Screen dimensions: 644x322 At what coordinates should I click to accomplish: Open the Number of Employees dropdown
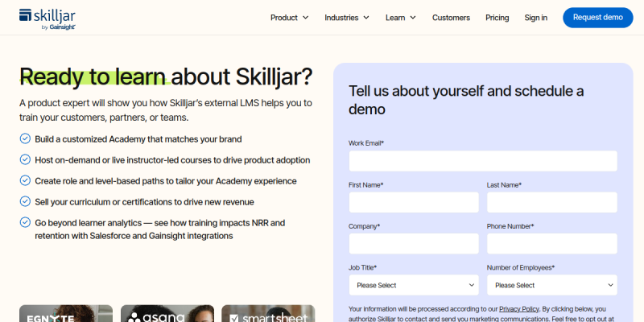point(552,285)
